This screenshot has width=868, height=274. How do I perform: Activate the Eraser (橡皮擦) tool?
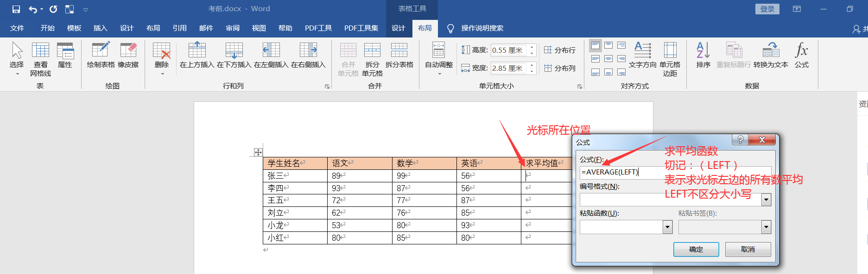pyautogui.click(x=128, y=55)
